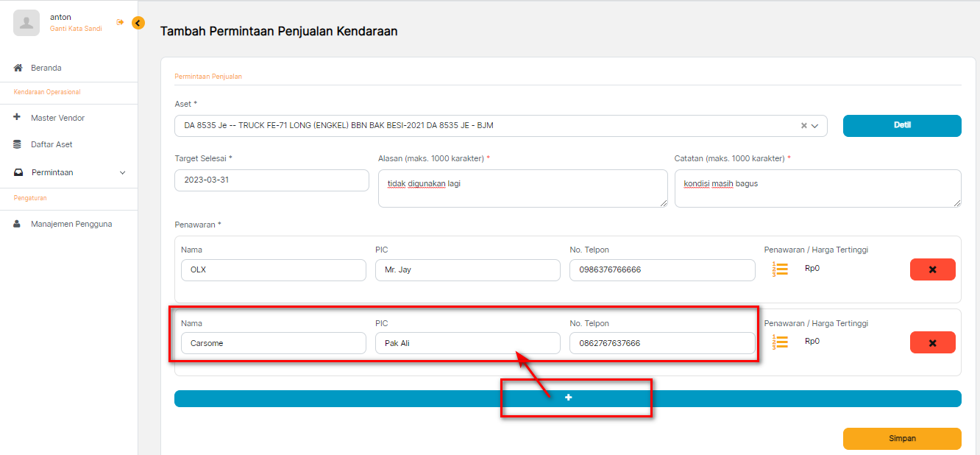Open Daftar Aset from sidebar

click(52, 144)
